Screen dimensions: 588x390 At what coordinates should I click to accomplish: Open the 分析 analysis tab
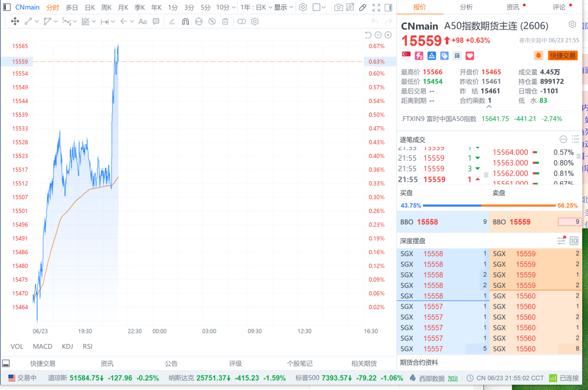coord(466,7)
